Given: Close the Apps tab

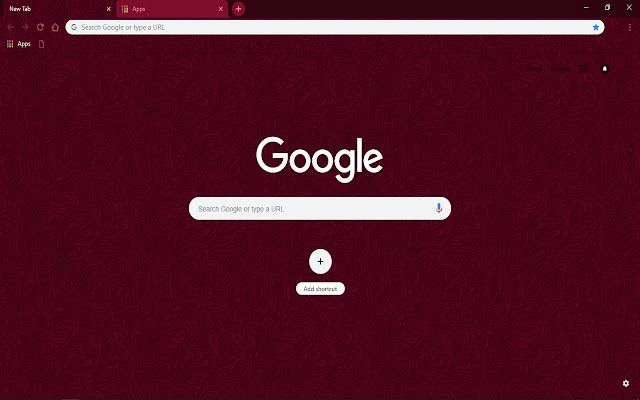Looking at the screenshot, I should click(220, 9).
